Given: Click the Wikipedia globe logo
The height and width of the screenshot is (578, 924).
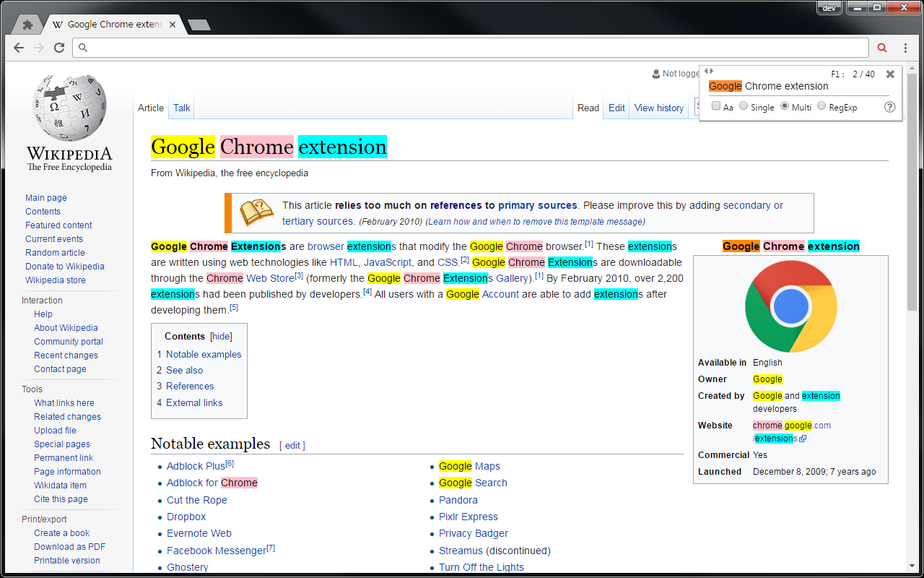Looking at the screenshot, I should click(x=69, y=108).
